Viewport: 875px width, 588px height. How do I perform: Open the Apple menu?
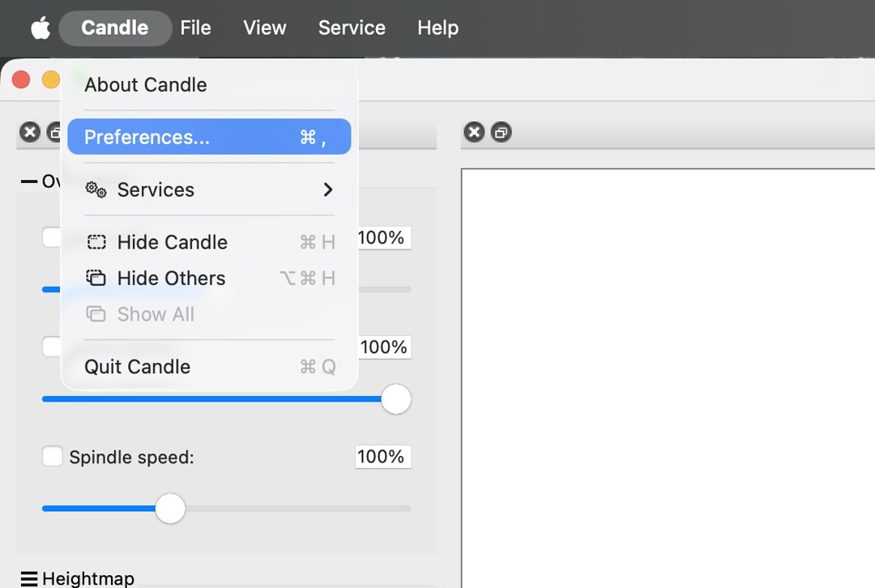[x=40, y=28]
